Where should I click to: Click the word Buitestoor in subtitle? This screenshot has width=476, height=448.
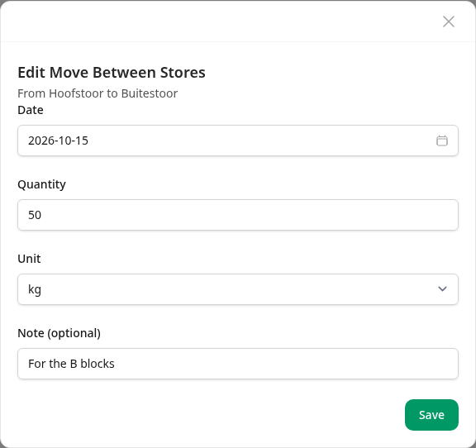click(x=150, y=93)
